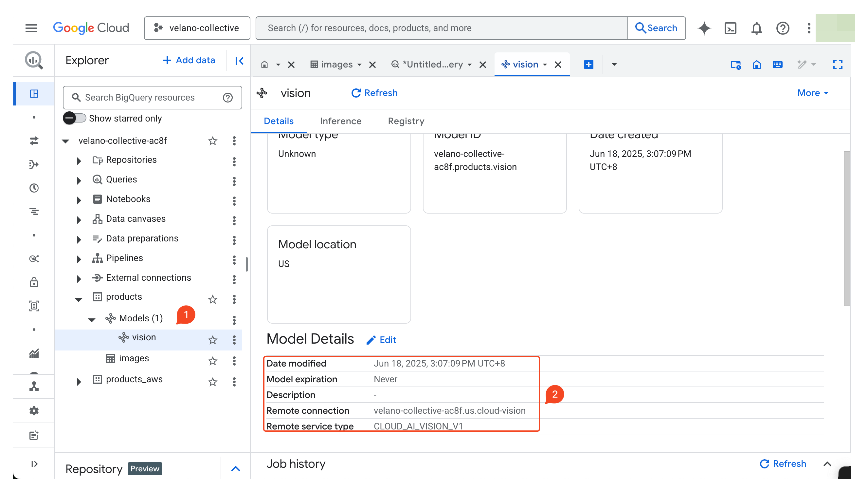Focus the global resources search box

[442, 28]
